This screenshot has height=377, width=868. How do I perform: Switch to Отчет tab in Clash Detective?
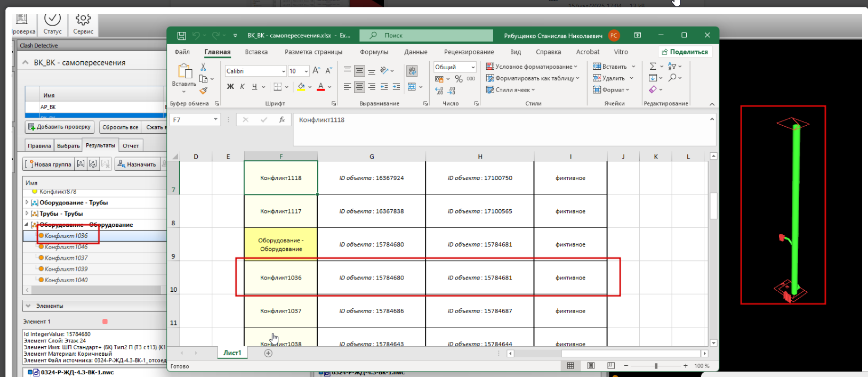coord(131,145)
